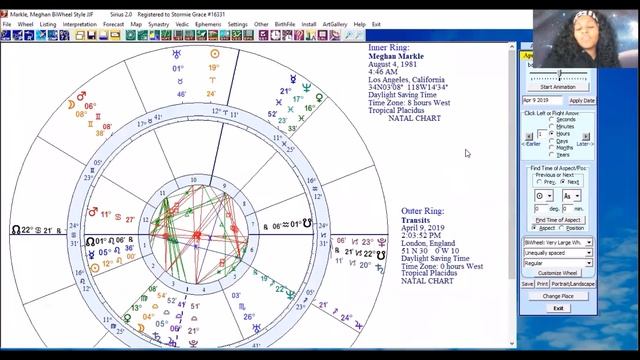
Task: Click the floppy disk save icon in toolbar
Action: pos(91,36)
